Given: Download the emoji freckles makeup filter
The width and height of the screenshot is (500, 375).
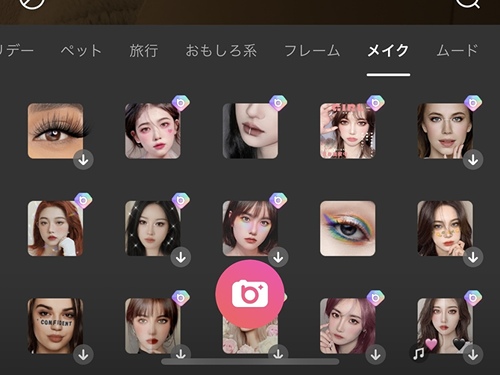Looking at the screenshot, I should click(473, 257).
